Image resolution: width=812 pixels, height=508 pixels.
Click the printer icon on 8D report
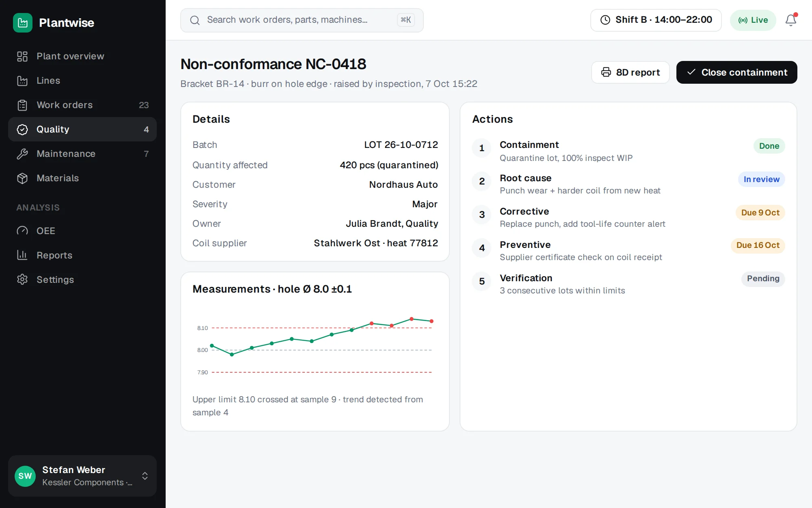[x=606, y=72]
